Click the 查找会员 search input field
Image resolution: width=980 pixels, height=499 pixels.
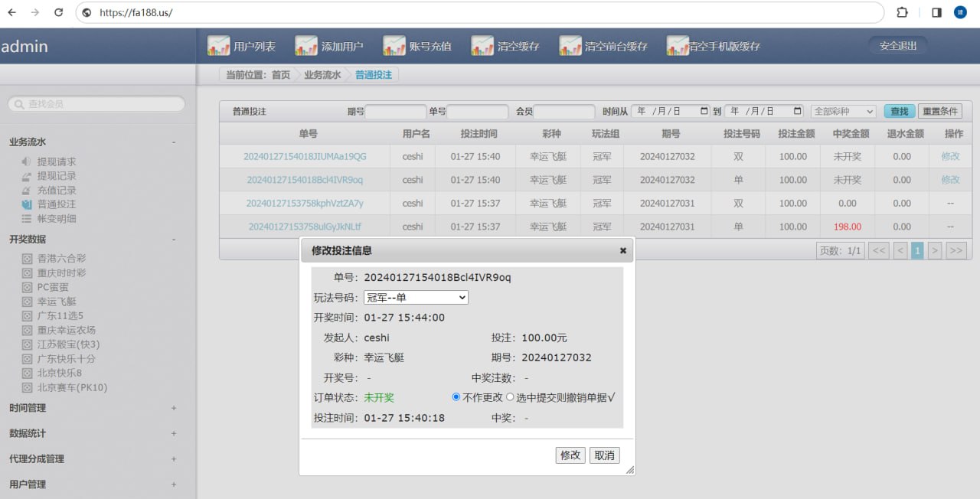[x=96, y=104]
